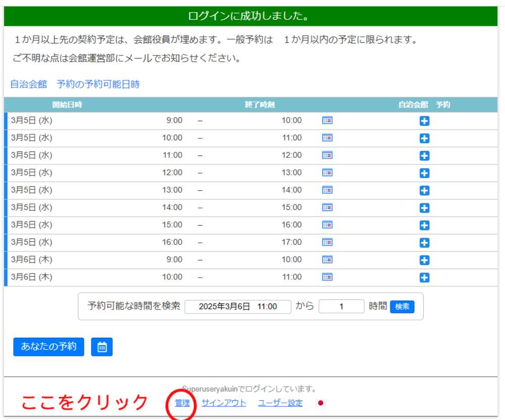This screenshot has width=505, height=420.
Task: Click blue calendar button beside あなたの予約
Action: 102,347
